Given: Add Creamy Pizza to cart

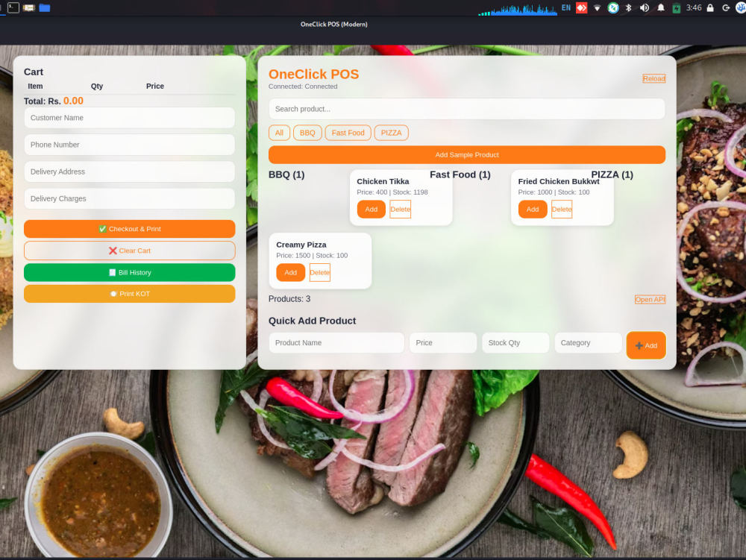Looking at the screenshot, I should pos(291,272).
